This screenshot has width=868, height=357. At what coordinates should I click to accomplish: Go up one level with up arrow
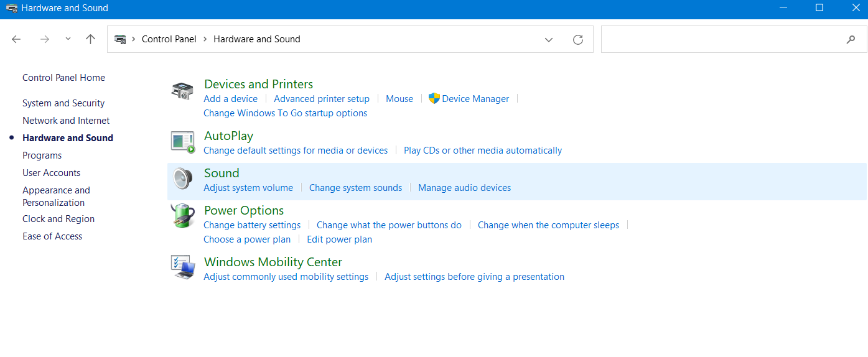90,39
